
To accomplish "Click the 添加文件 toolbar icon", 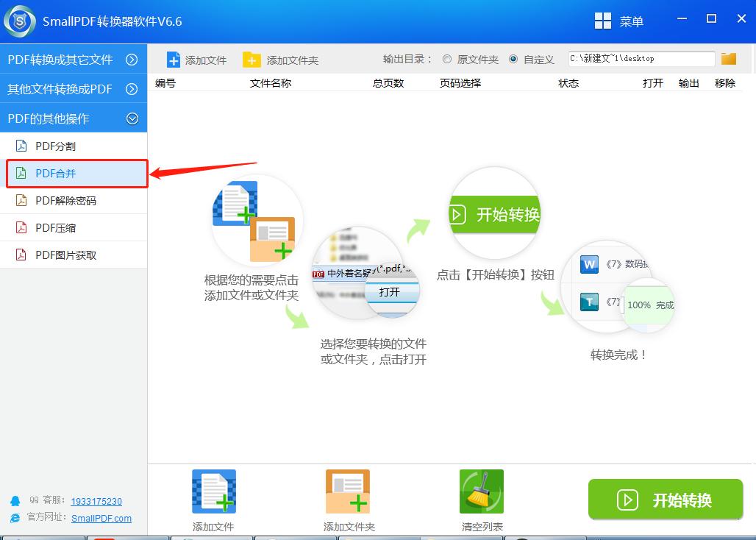I will pos(174,60).
